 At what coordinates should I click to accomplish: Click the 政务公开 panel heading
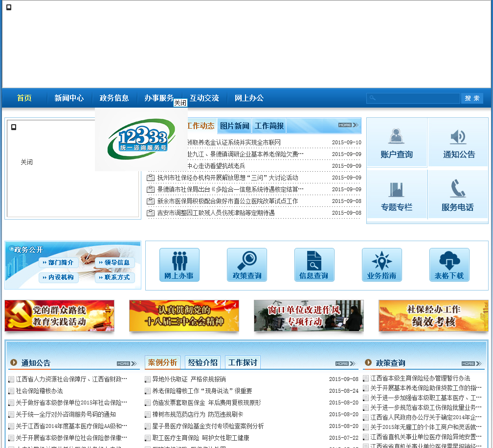point(28,249)
